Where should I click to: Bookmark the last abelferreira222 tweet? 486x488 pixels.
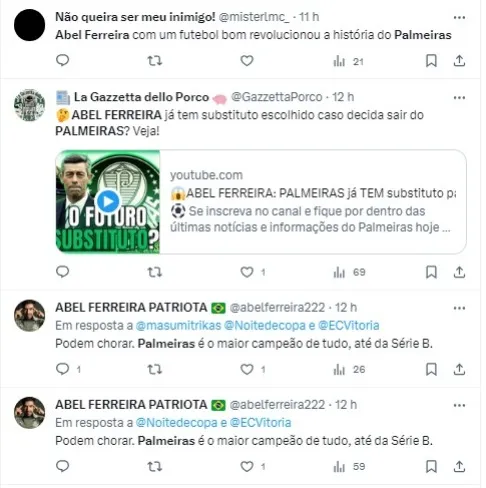(431, 466)
